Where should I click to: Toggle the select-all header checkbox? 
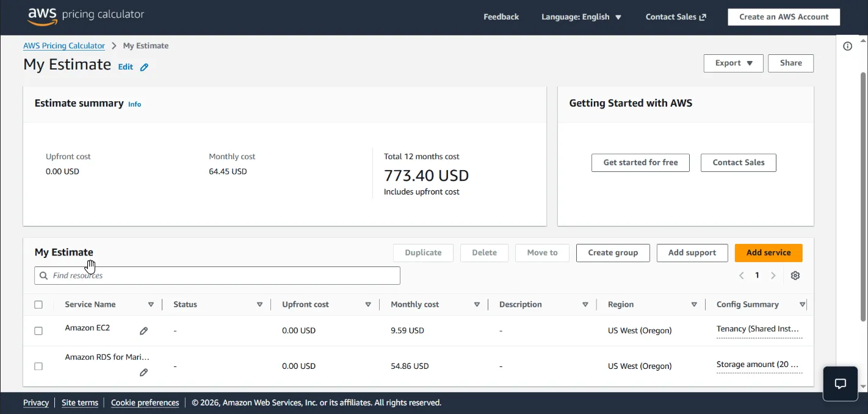tap(38, 305)
